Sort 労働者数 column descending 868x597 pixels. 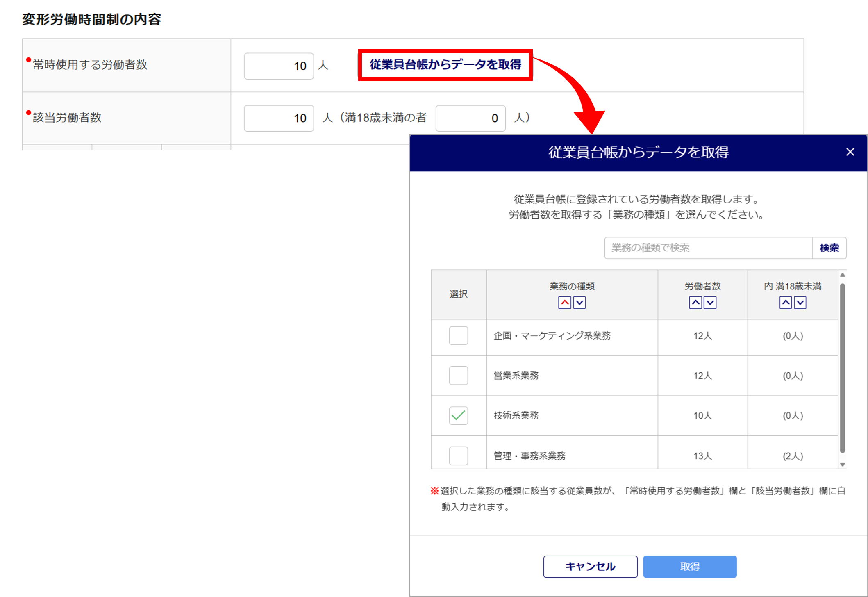[710, 303]
